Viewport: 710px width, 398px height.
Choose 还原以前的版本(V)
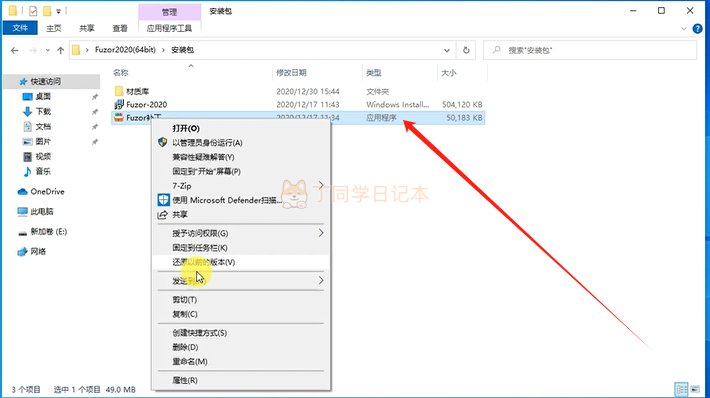[x=204, y=262]
